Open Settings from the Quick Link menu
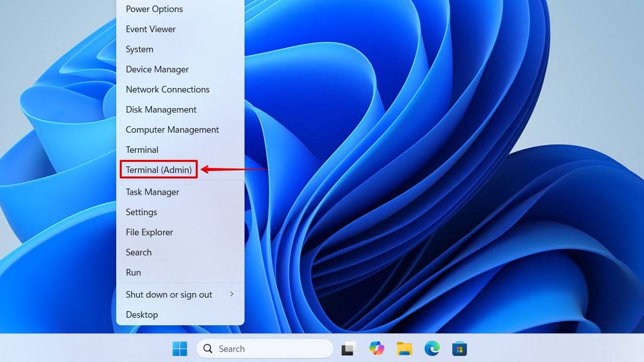The image size is (644, 362). click(141, 212)
